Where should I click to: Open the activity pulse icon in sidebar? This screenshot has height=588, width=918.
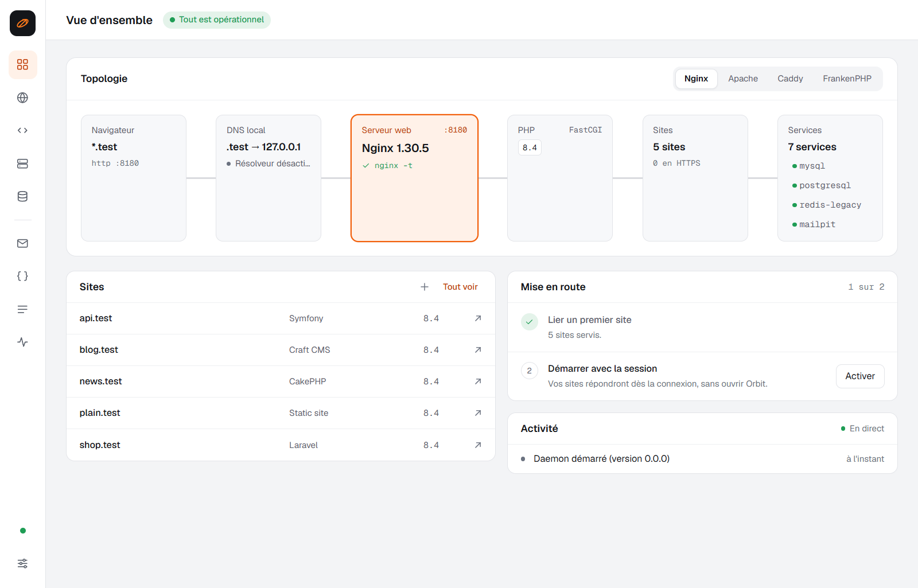[22, 342]
